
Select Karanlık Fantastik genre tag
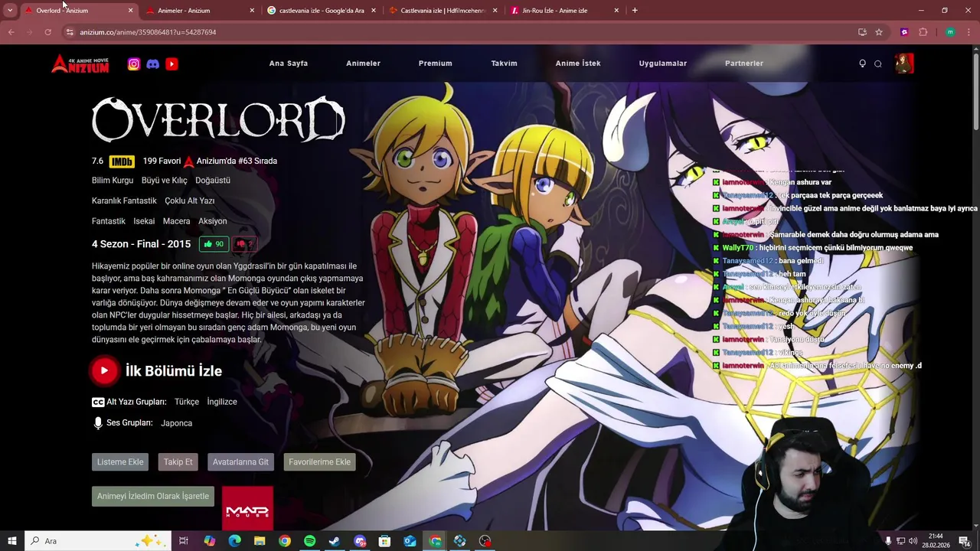124,201
